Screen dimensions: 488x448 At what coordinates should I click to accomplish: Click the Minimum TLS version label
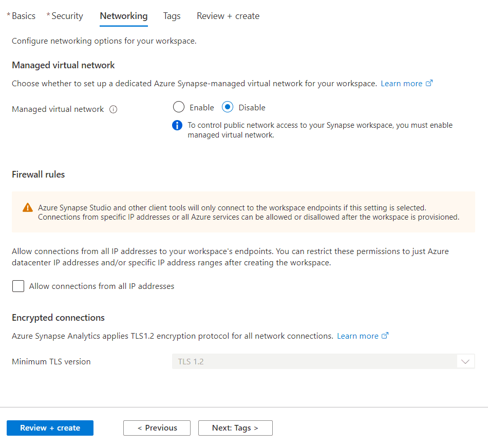pyautogui.click(x=51, y=362)
